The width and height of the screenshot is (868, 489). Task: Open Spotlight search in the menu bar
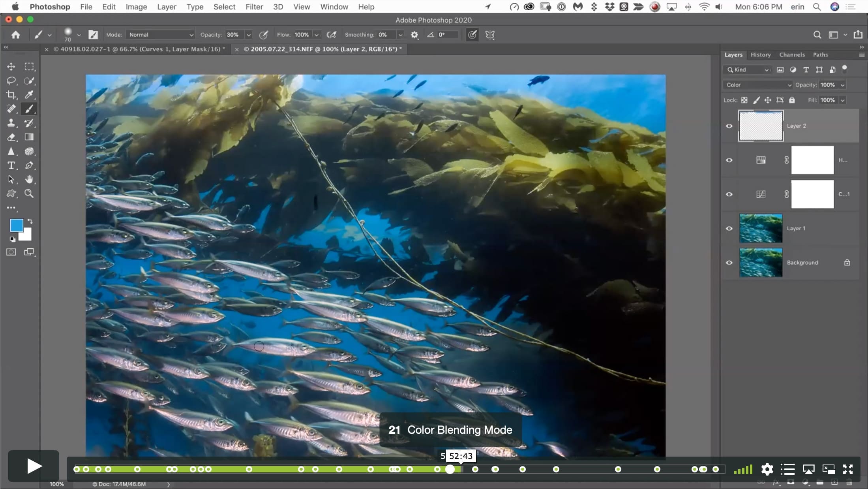pos(817,7)
